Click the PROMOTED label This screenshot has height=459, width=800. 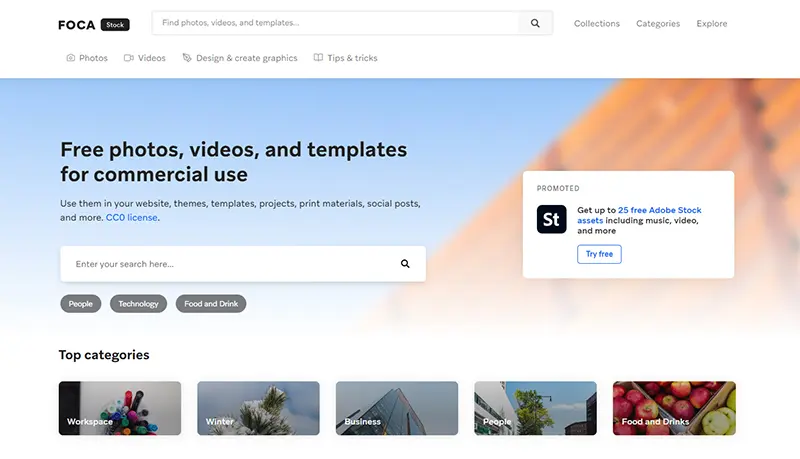coord(558,188)
